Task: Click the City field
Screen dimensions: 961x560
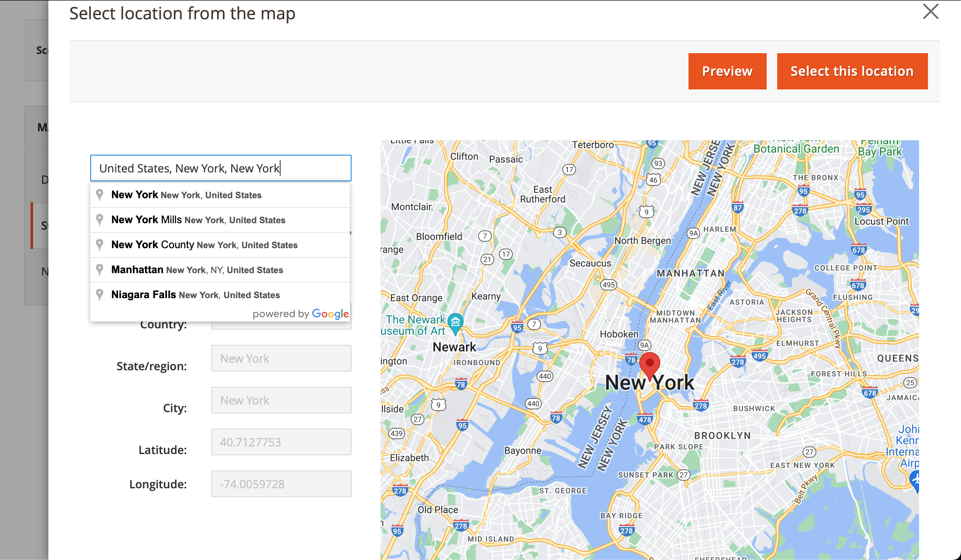Action: click(x=281, y=400)
